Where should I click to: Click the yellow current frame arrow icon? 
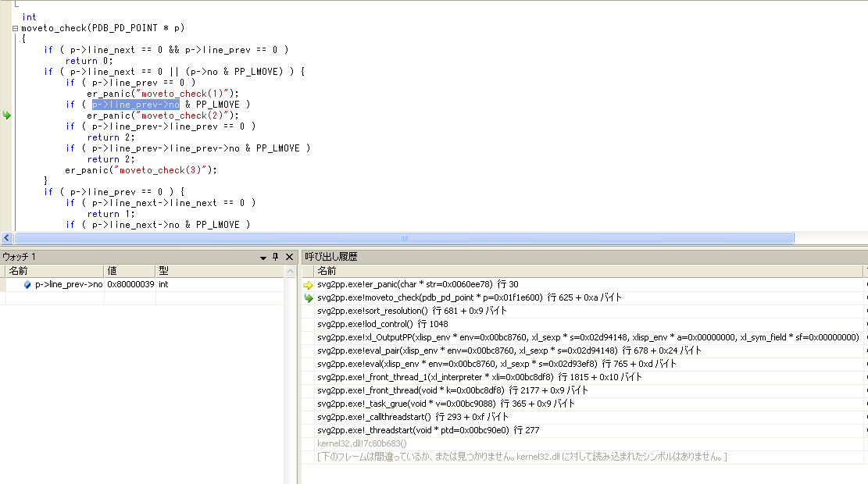point(309,285)
